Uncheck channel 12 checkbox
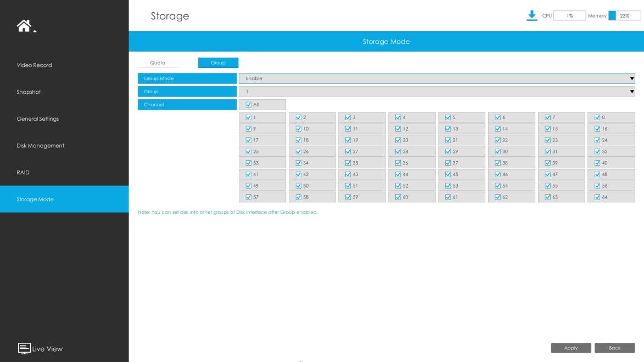This screenshot has width=644, height=362. [x=398, y=129]
